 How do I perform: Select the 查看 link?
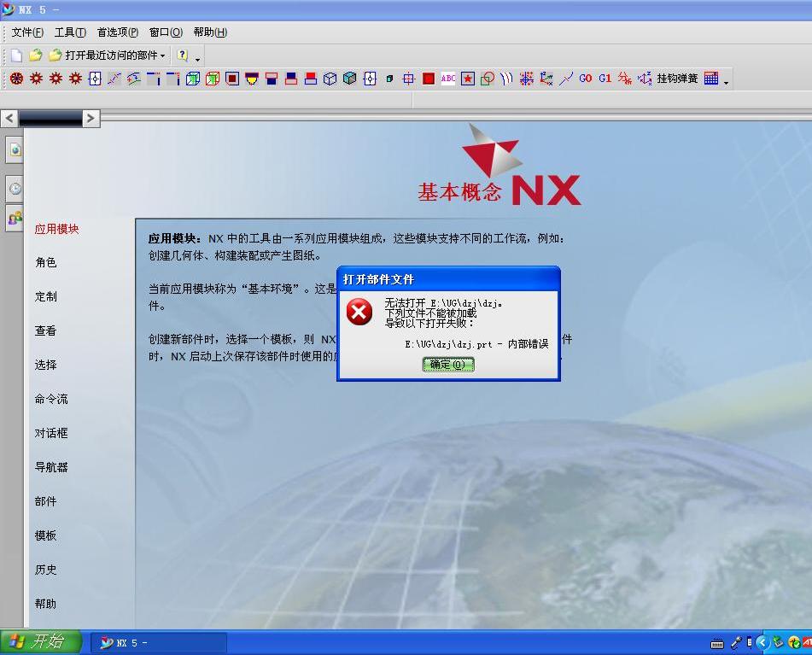click(x=45, y=330)
